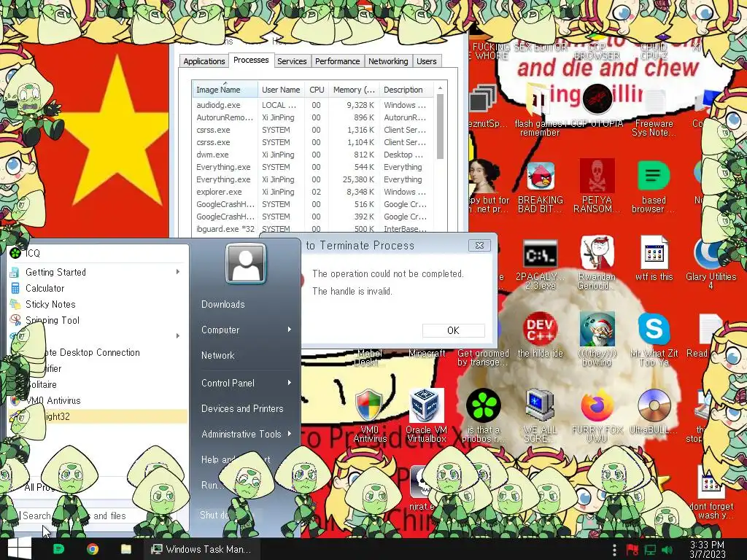Open the DEV C++ the hilda ide icon
Image resolution: width=747 pixels, height=560 pixels.
click(x=540, y=329)
